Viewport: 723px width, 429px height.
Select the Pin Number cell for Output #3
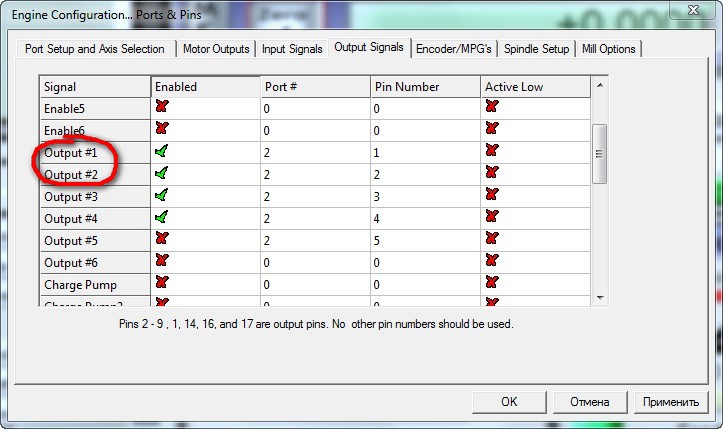click(x=426, y=197)
